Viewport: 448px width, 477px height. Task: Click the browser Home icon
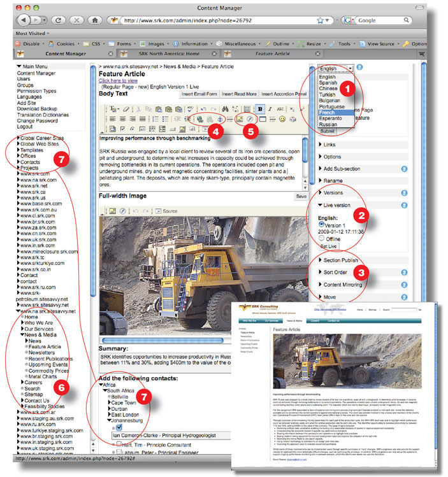pyautogui.click(x=95, y=20)
